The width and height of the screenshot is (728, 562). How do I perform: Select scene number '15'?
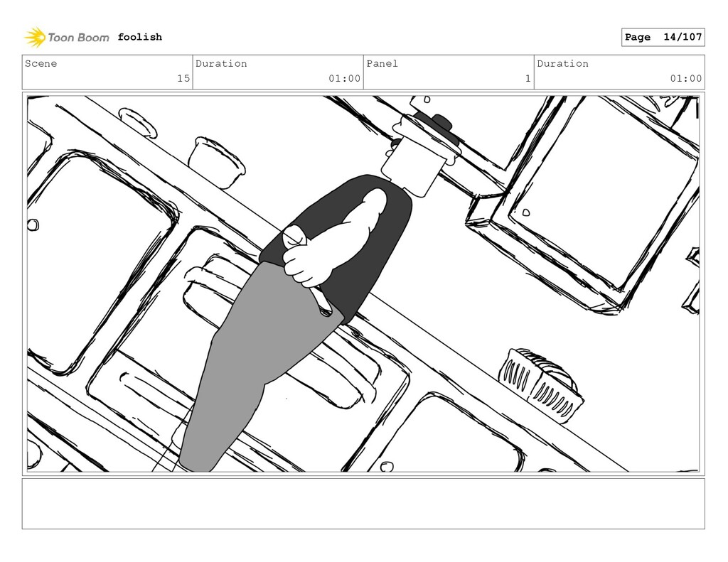[183, 78]
